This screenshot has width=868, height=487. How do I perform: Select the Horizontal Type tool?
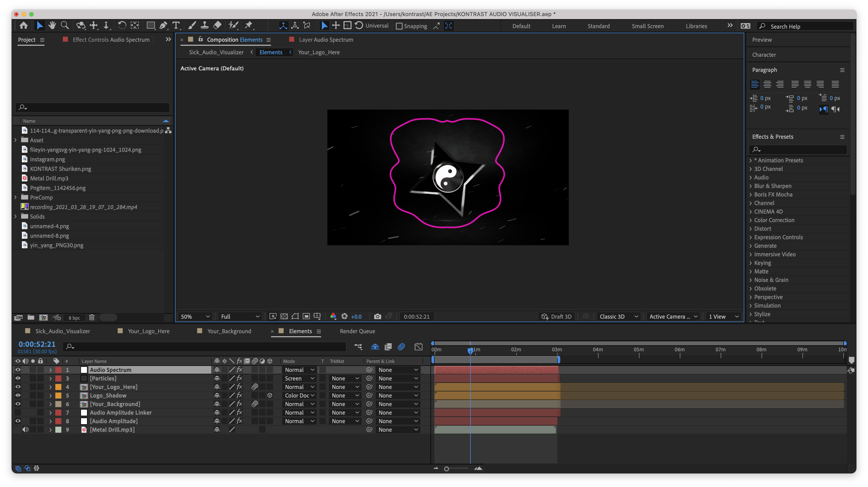(x=176, y=26)
